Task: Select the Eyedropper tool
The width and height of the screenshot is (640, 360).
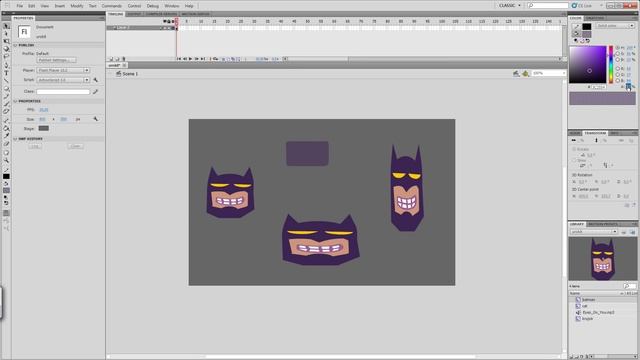Action: coord(6,136)
